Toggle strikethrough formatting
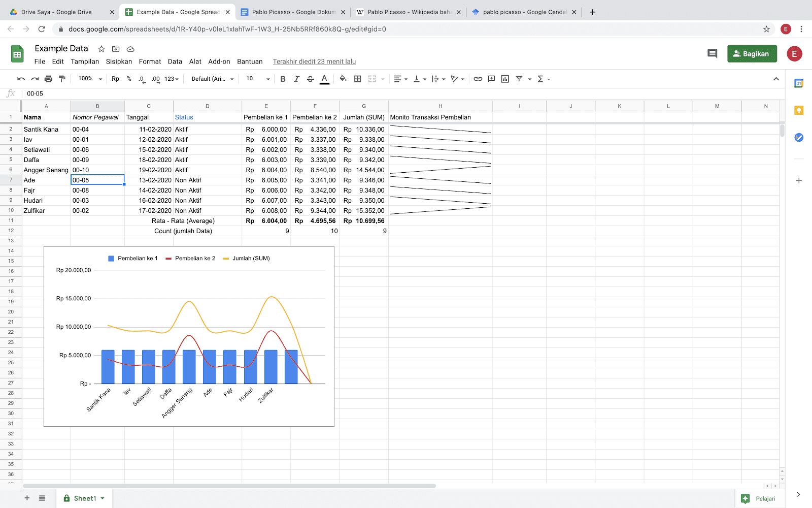812x508 pixels. (310, 79)
